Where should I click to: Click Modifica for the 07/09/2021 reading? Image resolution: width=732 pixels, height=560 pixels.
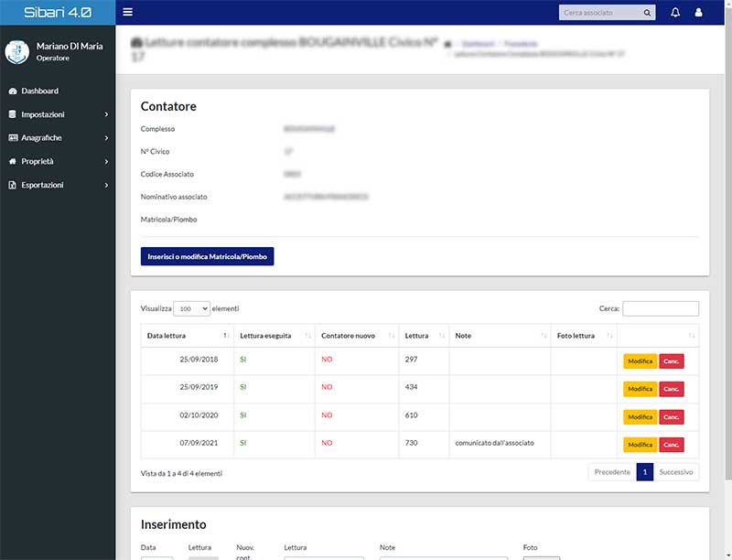point(640,445)
